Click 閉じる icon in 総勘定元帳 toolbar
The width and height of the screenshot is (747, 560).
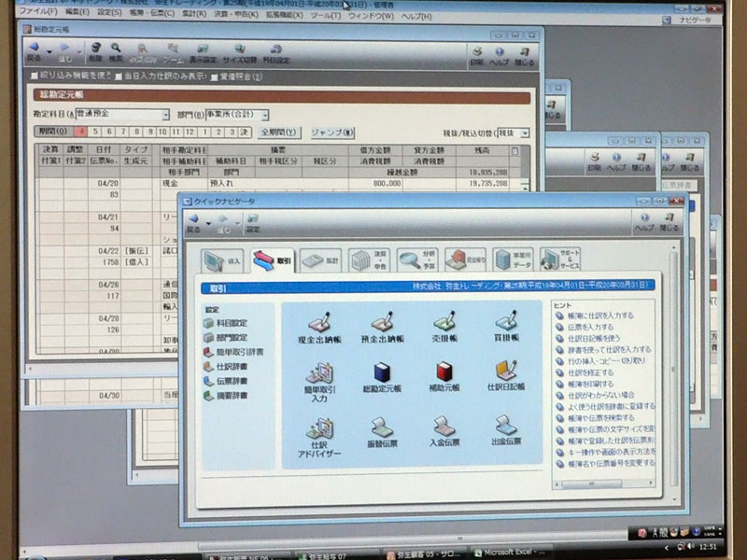tap(524, 56)
